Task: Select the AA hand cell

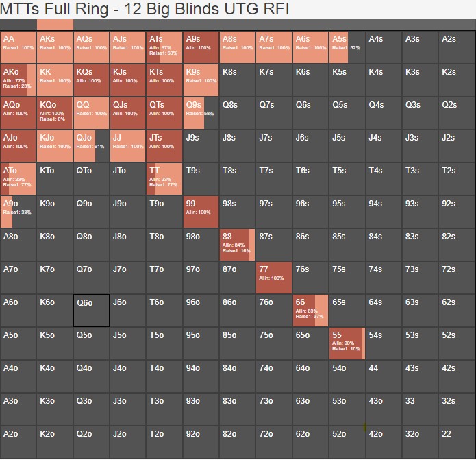Action: [x=18, y=47]
